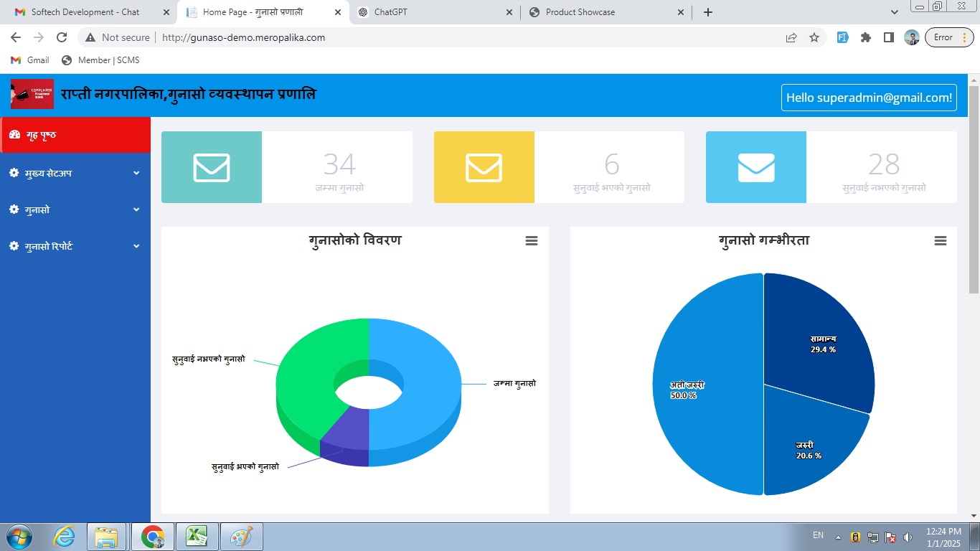Expand the गुनासो sidebar menu
The width and height of the screenshot is (980, 551).
pyautogui.click(x=75, y=209)
